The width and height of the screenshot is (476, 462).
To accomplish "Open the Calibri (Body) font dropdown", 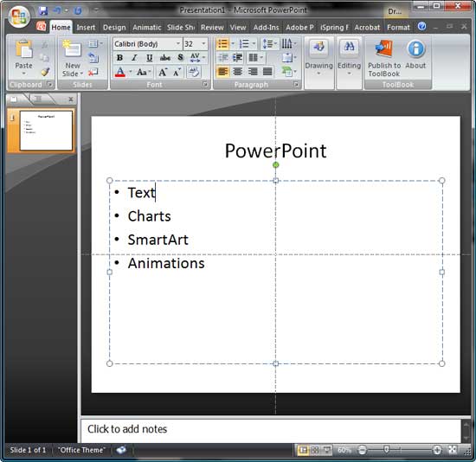I will click(178, 44).
